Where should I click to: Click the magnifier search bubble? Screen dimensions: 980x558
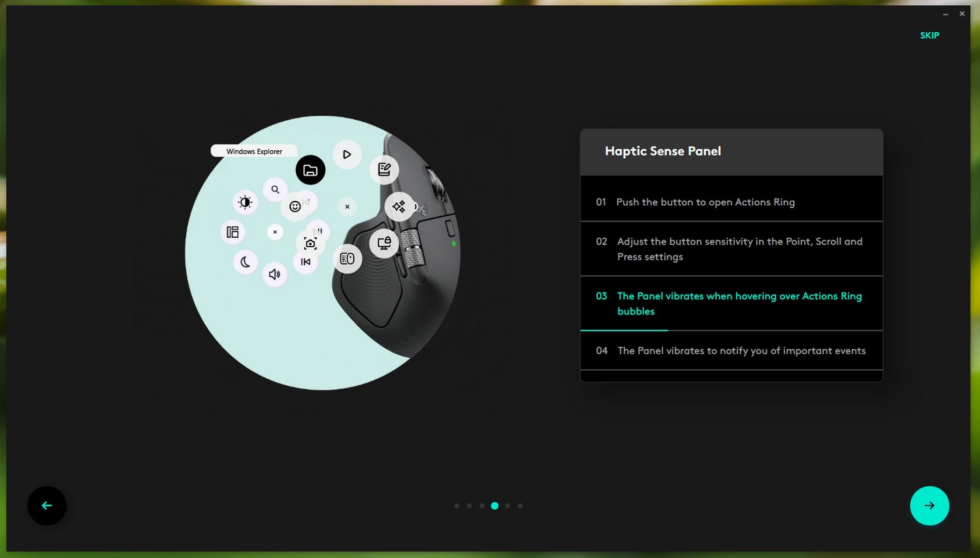point(275,189)
